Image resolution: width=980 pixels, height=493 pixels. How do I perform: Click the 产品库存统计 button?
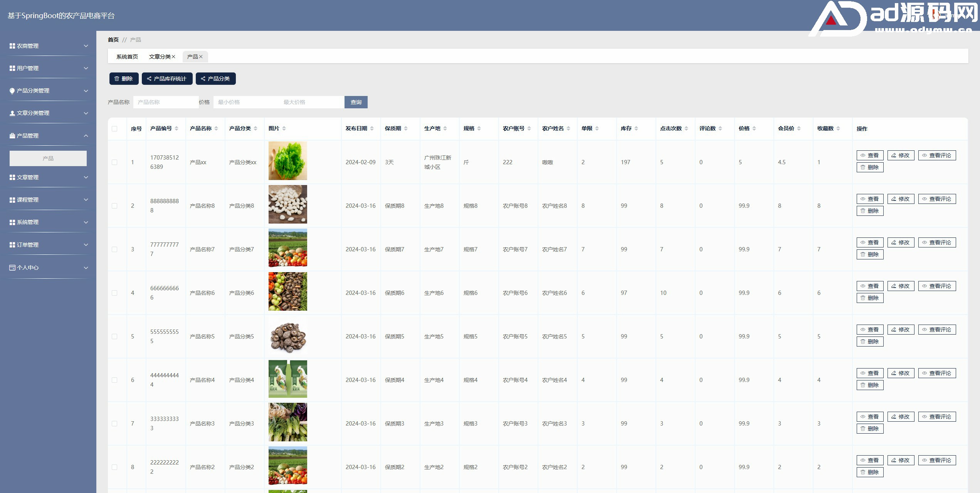pos(167,79)
